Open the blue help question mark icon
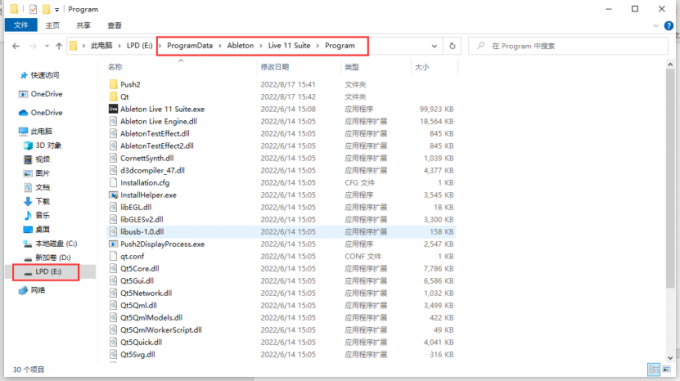Viewport: 680px width, 381px height. pos(669,26)
